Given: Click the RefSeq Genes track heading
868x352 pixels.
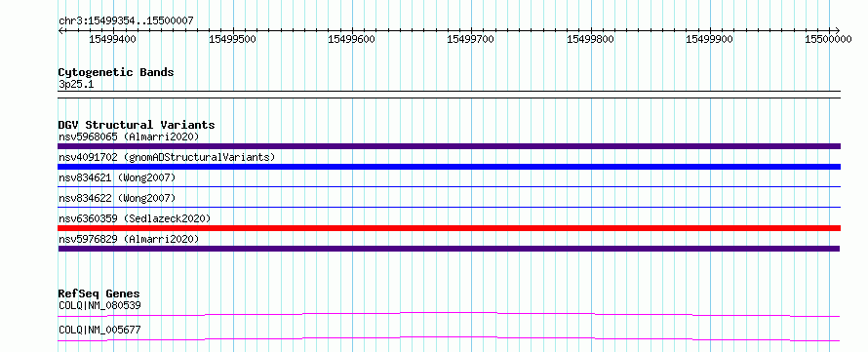Looking at the screenshot, I should [99, 293].
